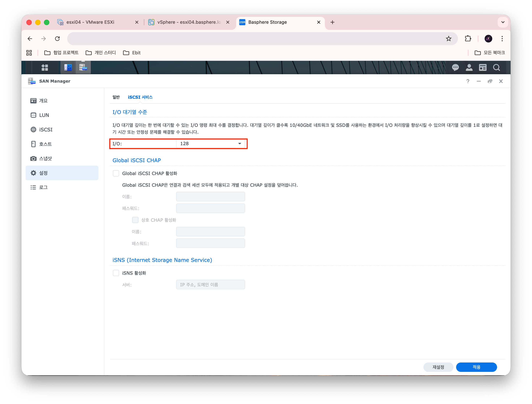Click the 재설정 reset button
The image size is (532, 404).
[x=438, y=367]
